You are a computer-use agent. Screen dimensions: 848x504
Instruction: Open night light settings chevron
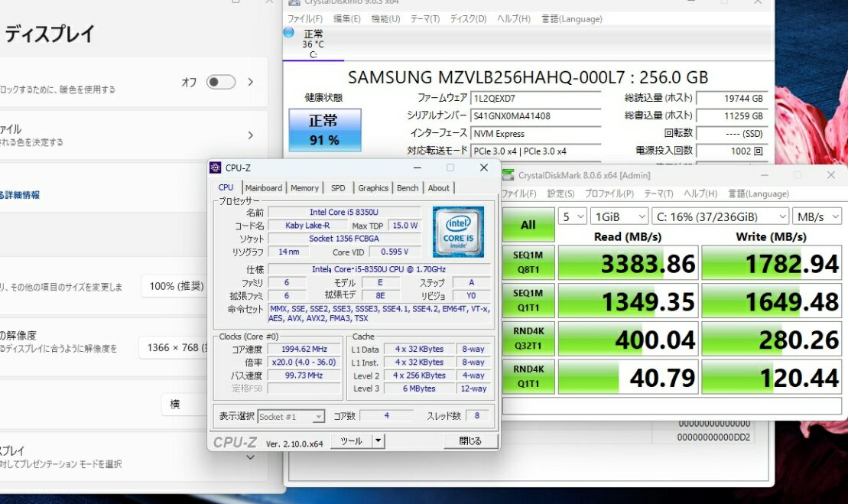click(250, 82)
